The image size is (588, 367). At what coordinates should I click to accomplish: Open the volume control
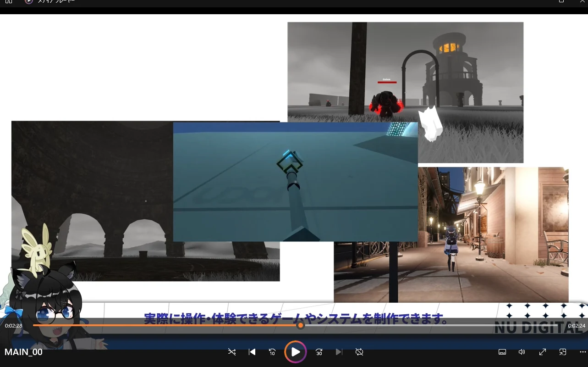tap(522, 352)
